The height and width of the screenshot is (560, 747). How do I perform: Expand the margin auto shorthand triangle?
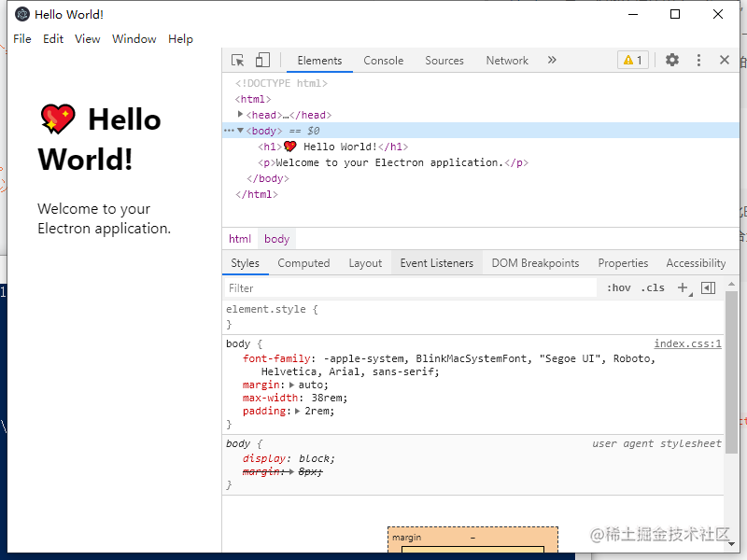coord(292,385)
